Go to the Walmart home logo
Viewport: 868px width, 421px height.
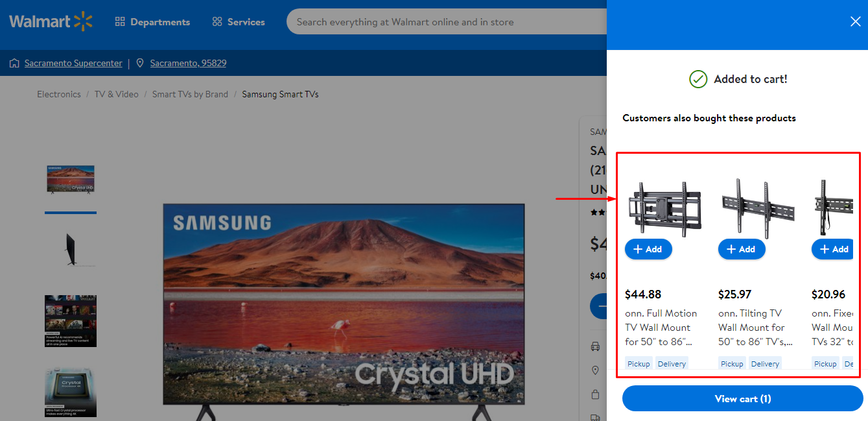click(x=51, y=21)
